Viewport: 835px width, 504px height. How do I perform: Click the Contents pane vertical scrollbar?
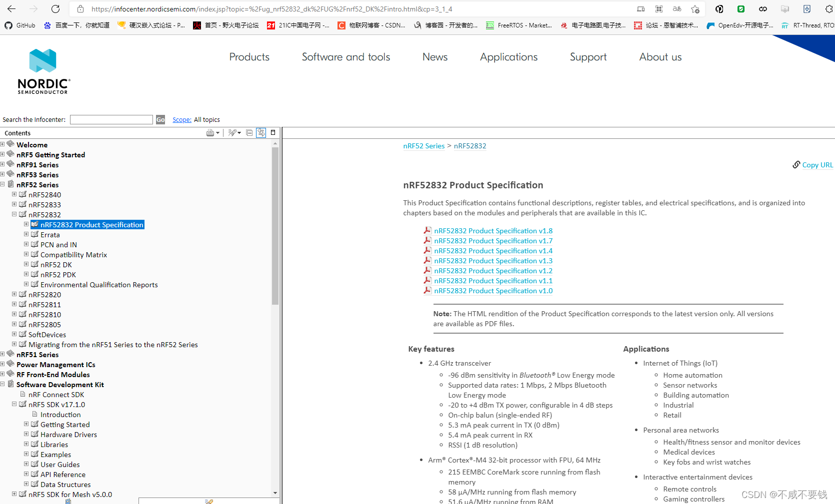point(275,226)
